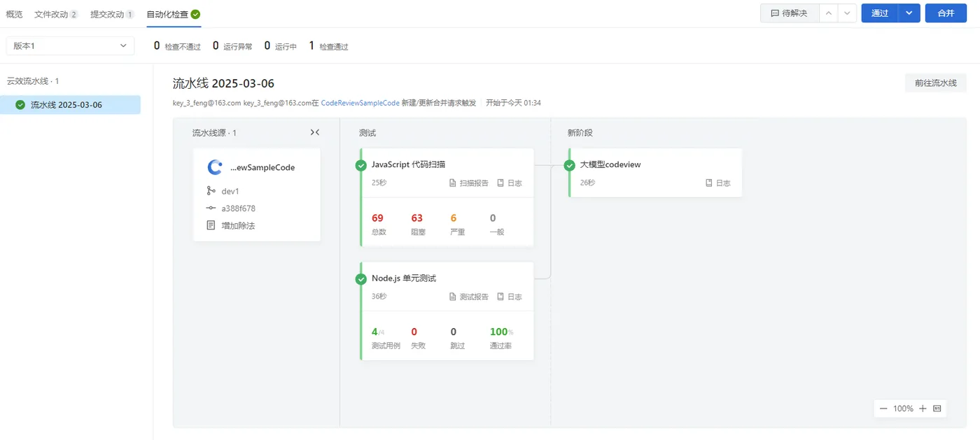The image size is (980, 440).
Task: Zoom out the pipeline canvas
Action: (883, 409)
